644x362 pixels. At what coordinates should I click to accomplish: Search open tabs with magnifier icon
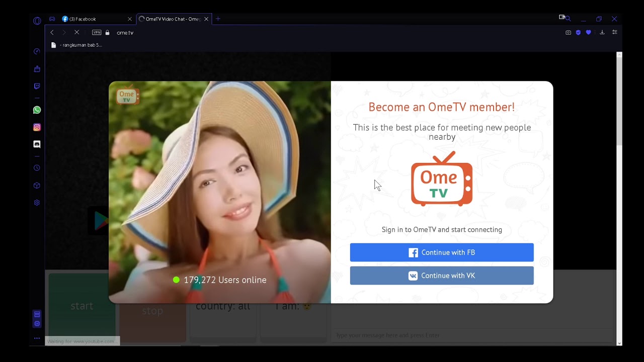568,19
